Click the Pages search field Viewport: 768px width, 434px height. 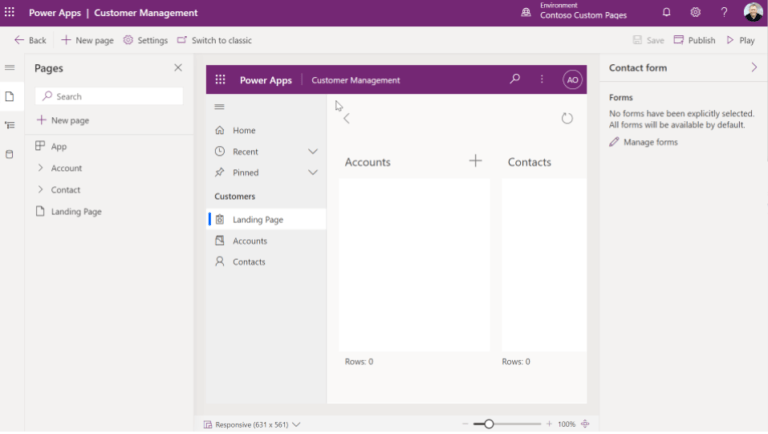[109, 96]
